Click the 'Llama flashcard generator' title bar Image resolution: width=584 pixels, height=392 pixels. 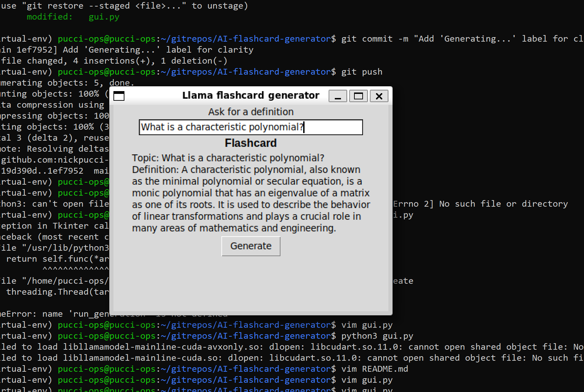(251, 95)
